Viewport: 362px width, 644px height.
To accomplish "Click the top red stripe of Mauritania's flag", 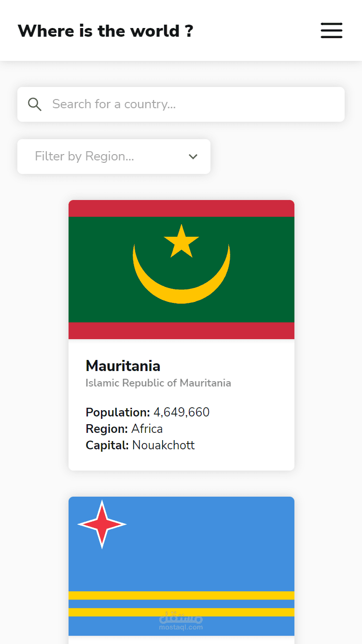I will [x=181, y=209].
